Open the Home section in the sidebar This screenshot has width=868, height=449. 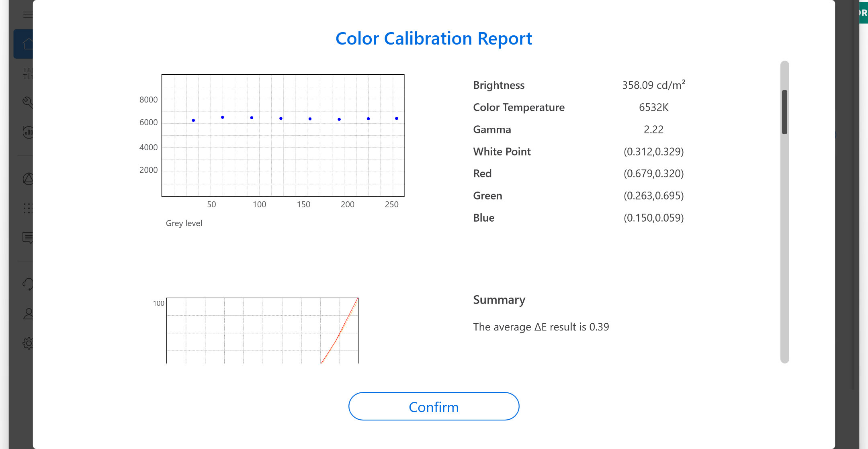tap(24, 44)
